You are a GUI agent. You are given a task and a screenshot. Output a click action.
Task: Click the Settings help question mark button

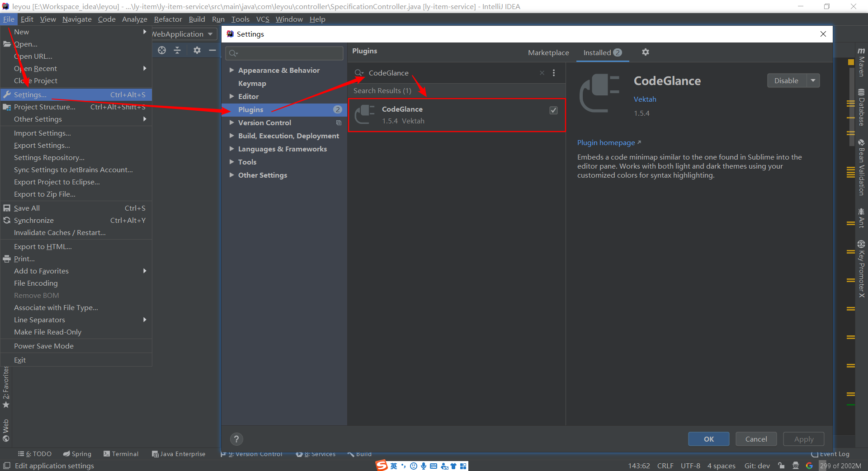[236, 439]
